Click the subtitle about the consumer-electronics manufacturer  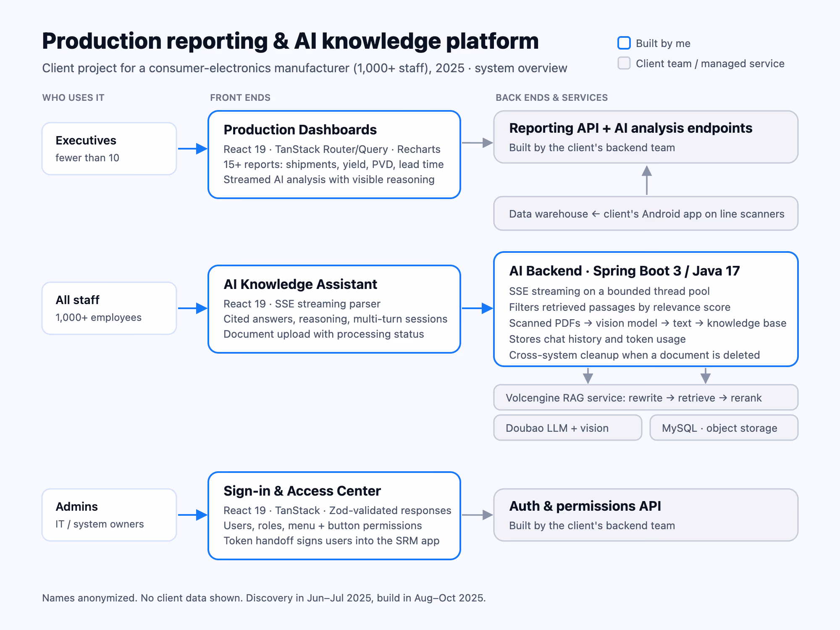(x=304, y=68)
